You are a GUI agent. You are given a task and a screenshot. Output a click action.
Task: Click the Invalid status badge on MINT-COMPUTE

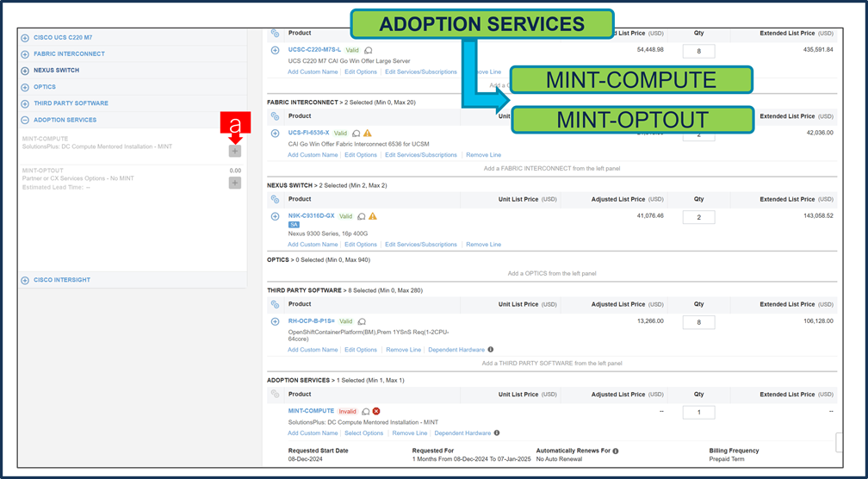coord(348,412)
